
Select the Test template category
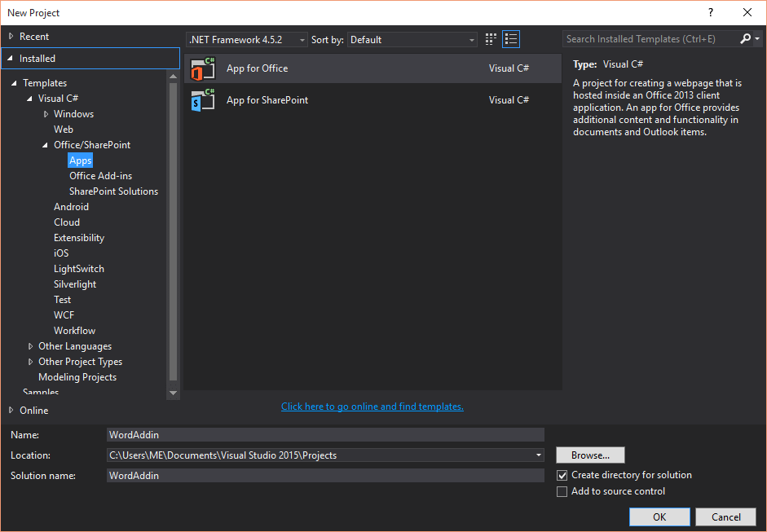click(63, 300)
